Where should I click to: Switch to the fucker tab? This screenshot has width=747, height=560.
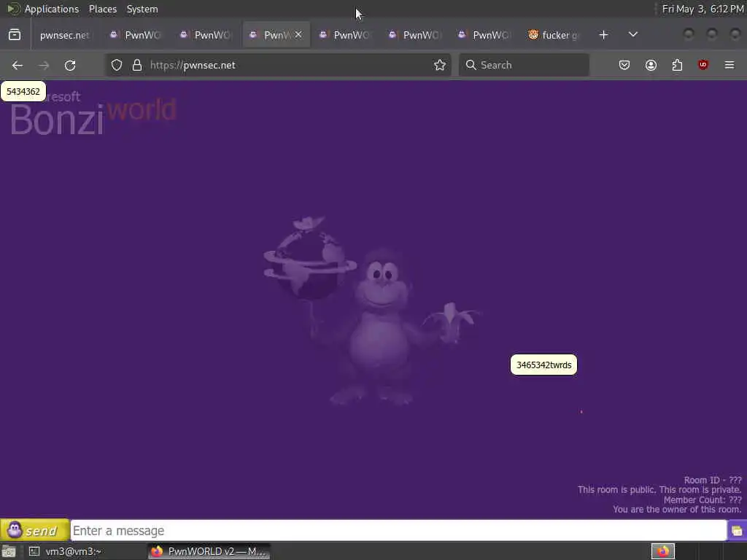pos(554,35)
